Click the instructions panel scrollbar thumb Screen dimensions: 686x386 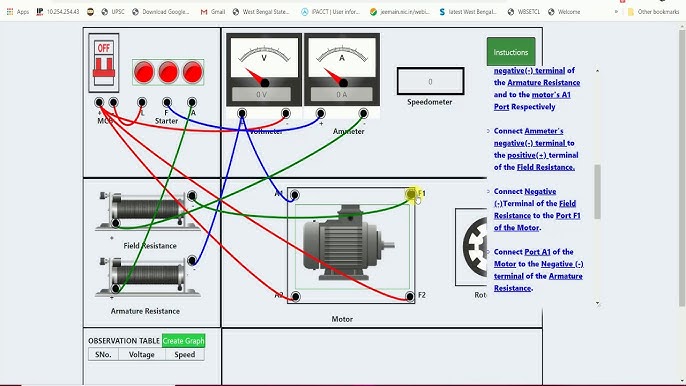(x=597, y=191)
